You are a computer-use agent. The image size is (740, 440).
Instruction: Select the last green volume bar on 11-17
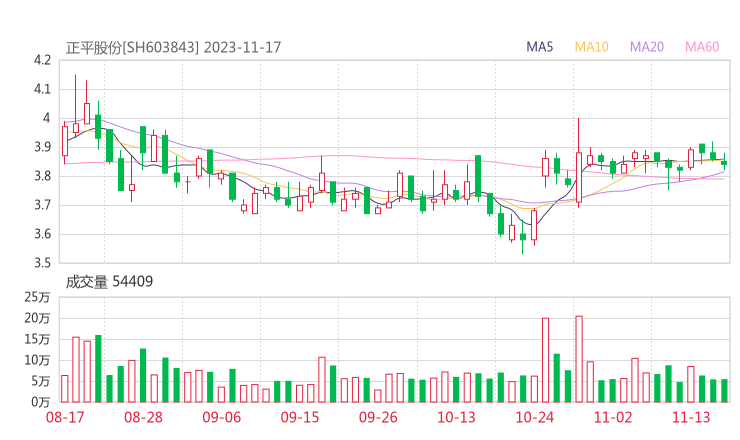click(x=724, y=391)
